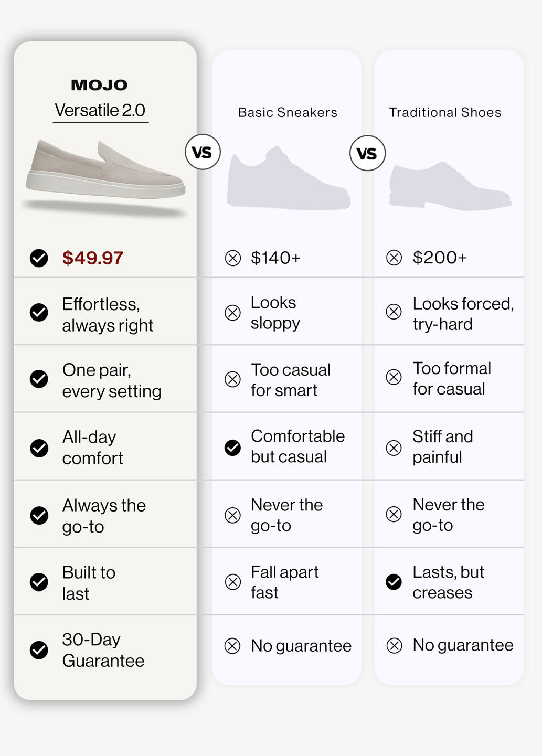Click the X icon next to $140+
Screen dimensions: 542x756
(233, 258)
